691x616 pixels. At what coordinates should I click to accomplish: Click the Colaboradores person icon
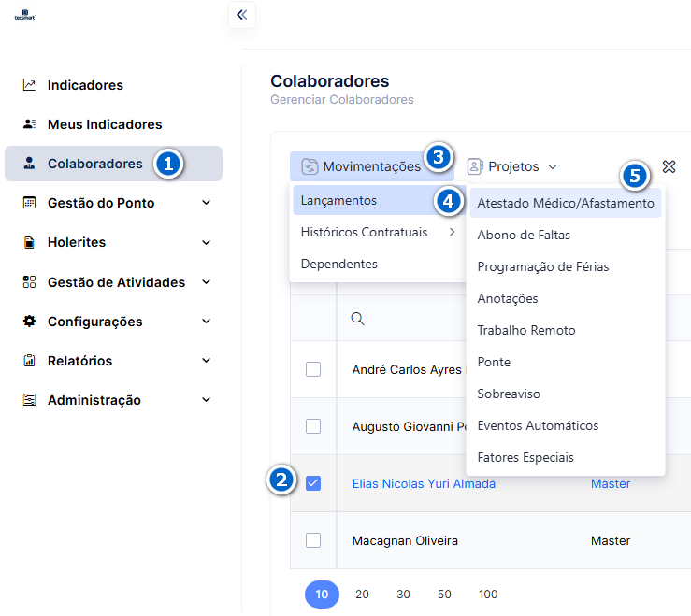[29, 163]
